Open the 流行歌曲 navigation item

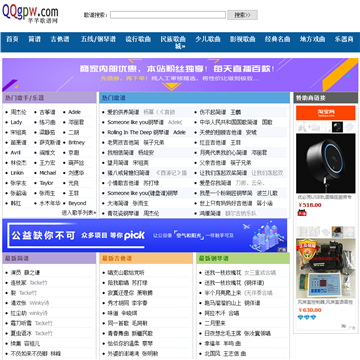tap(138, 39)
